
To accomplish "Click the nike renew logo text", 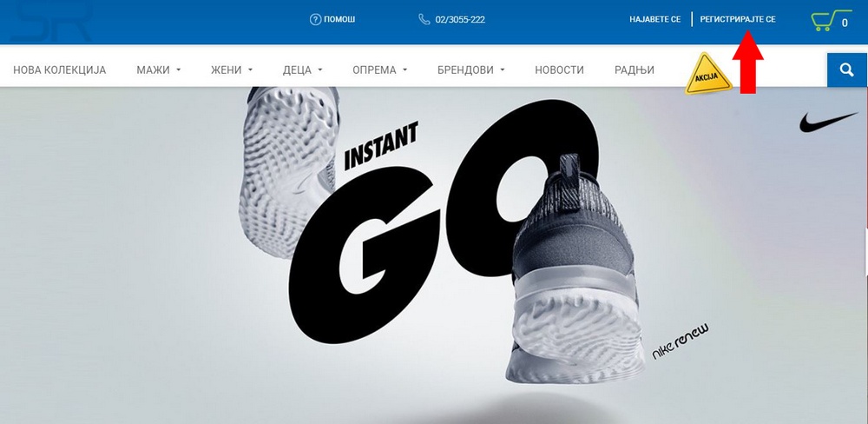I will click(681, 341).
